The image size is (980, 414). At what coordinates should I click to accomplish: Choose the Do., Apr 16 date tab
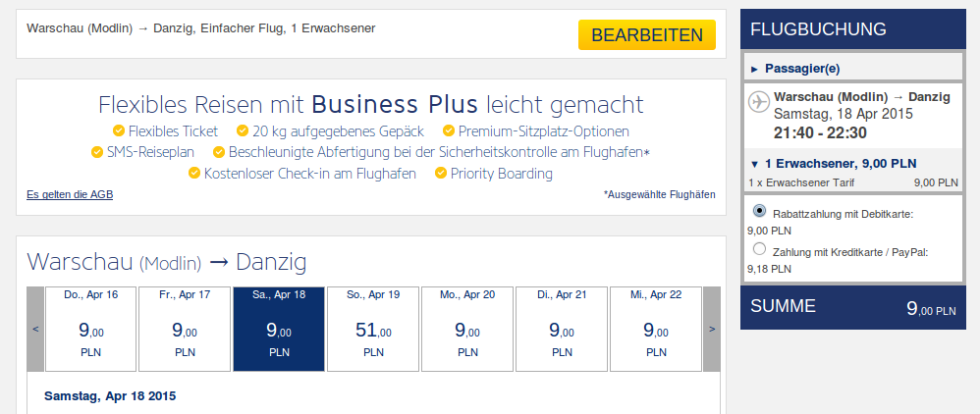(x=90, y=329)
